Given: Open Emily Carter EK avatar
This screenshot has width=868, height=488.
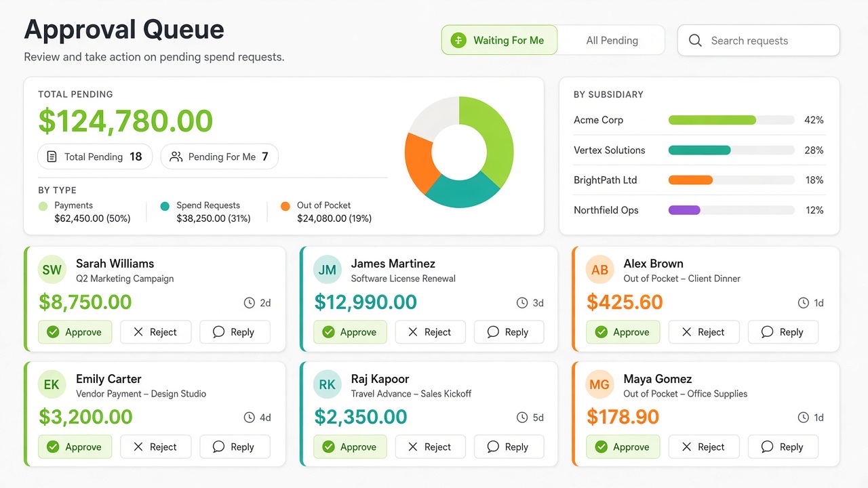Looking at the screenshot, I should (x=52, y=384).
